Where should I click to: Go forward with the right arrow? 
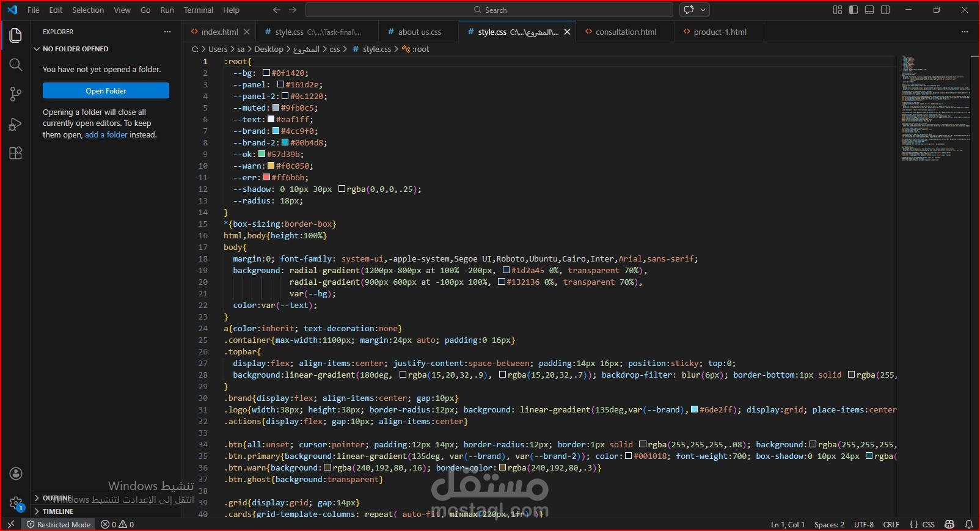pos(293,10)
